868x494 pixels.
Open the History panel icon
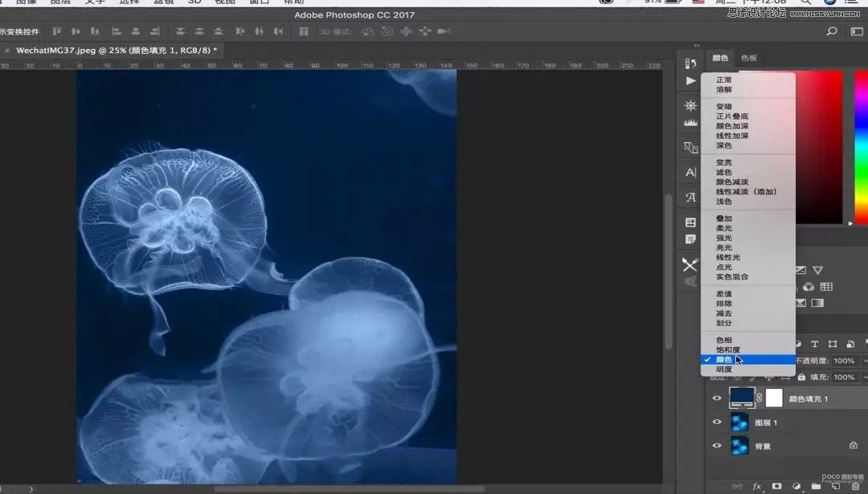(690, 63)
